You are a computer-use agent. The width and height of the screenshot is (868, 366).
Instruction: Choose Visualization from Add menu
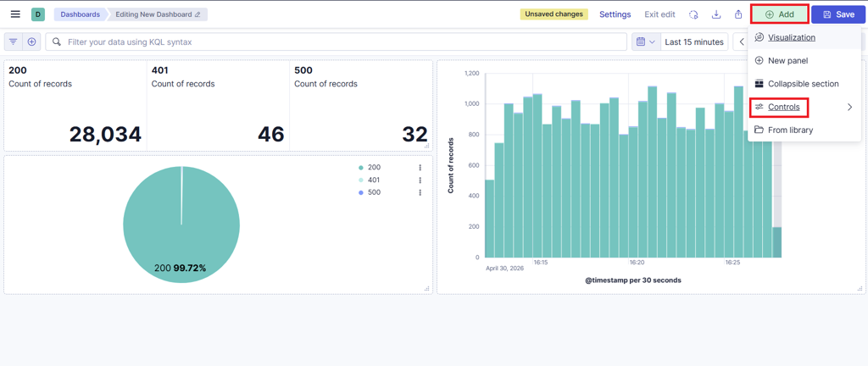pyautogui.click(x=804, y=37)
